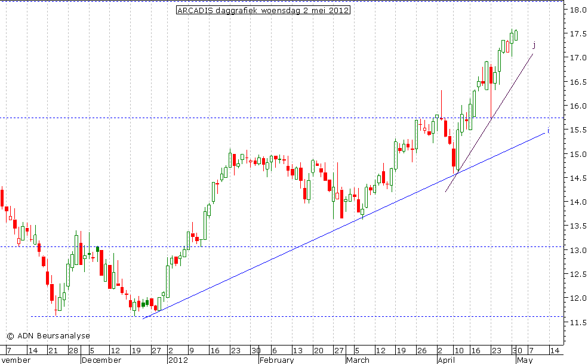The height and width of the screenshot is (364, 588).
Task: Click the 16.5 price axis label
Action: tap(578, 82)
